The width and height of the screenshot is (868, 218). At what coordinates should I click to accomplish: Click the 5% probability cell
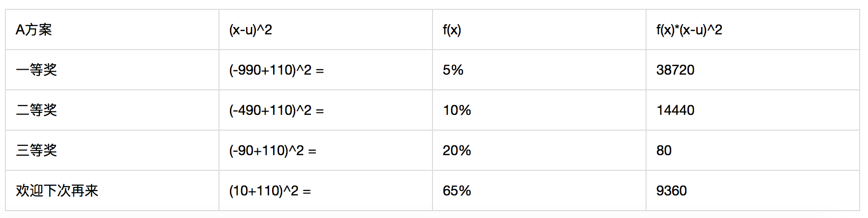point(453,70)
